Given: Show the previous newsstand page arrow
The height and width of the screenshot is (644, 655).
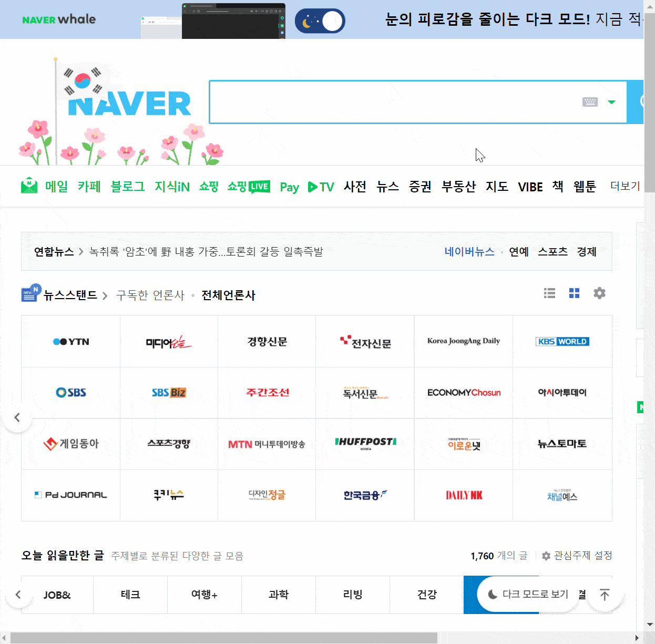Looking at the screenshot, I should point(17,417).
